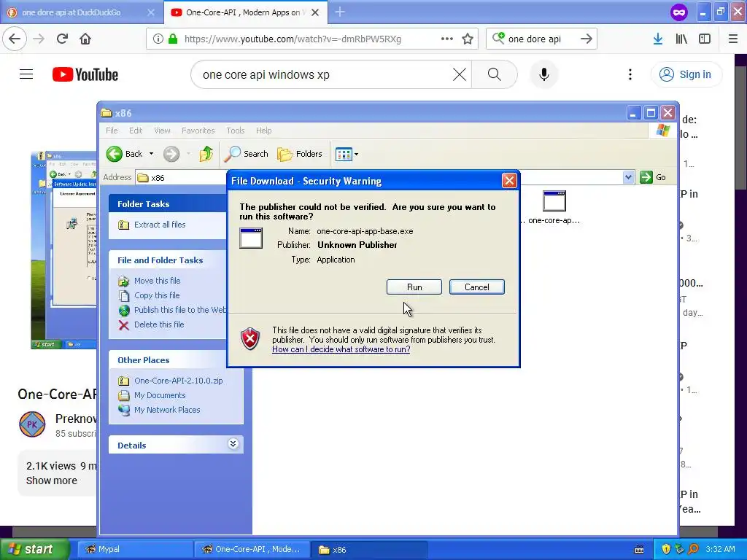Open Search in the x86 Explorer toolbar
The width and height of the screenshot is (747, 560).
(247, 154)
